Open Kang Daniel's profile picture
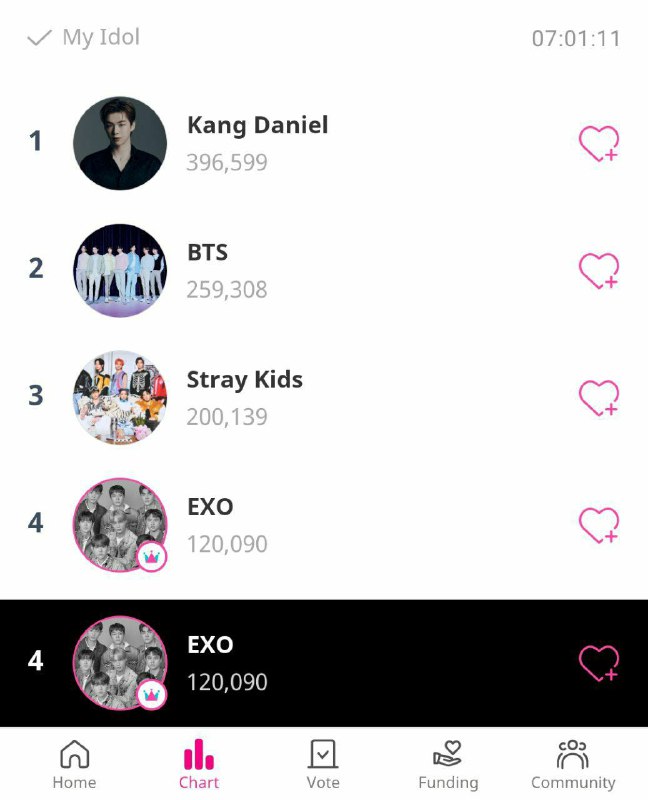This screenshot has height=800, width=648. point(120,143)
